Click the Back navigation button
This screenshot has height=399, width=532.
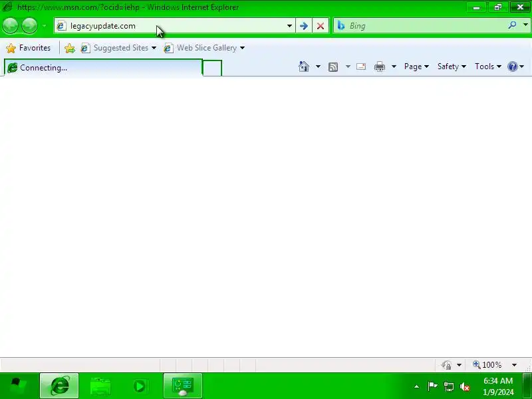click(x=10, y=26)
